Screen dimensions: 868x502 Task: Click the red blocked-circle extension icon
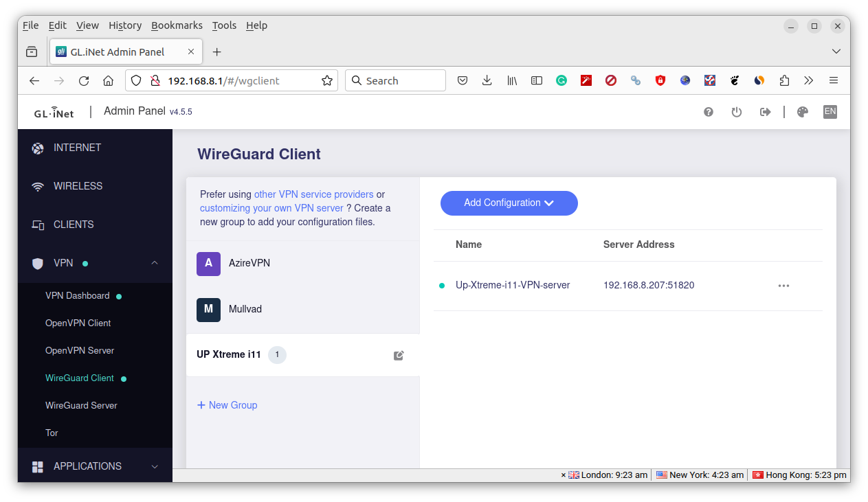[611, 80]
